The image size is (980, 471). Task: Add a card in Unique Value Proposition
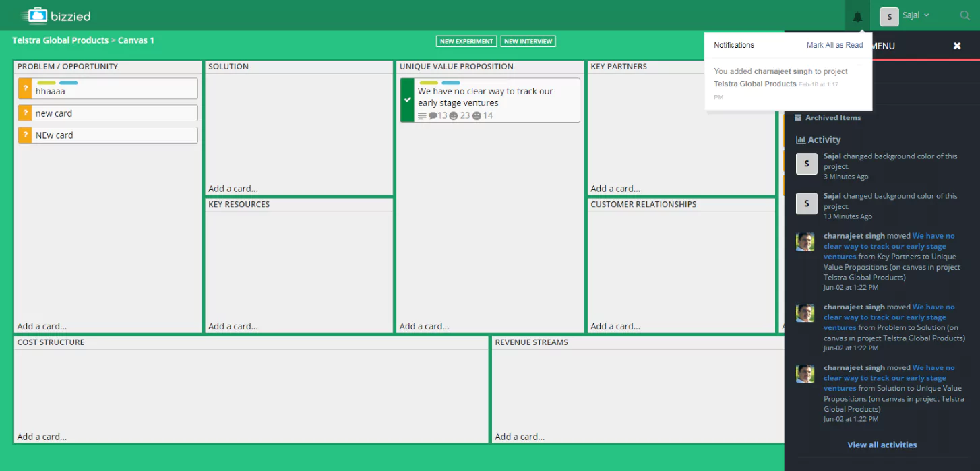425,326
